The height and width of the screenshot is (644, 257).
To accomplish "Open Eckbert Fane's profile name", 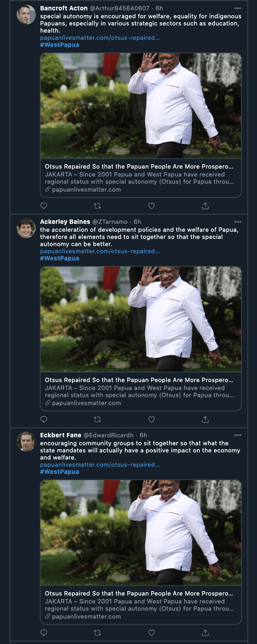I will [60, 435].
